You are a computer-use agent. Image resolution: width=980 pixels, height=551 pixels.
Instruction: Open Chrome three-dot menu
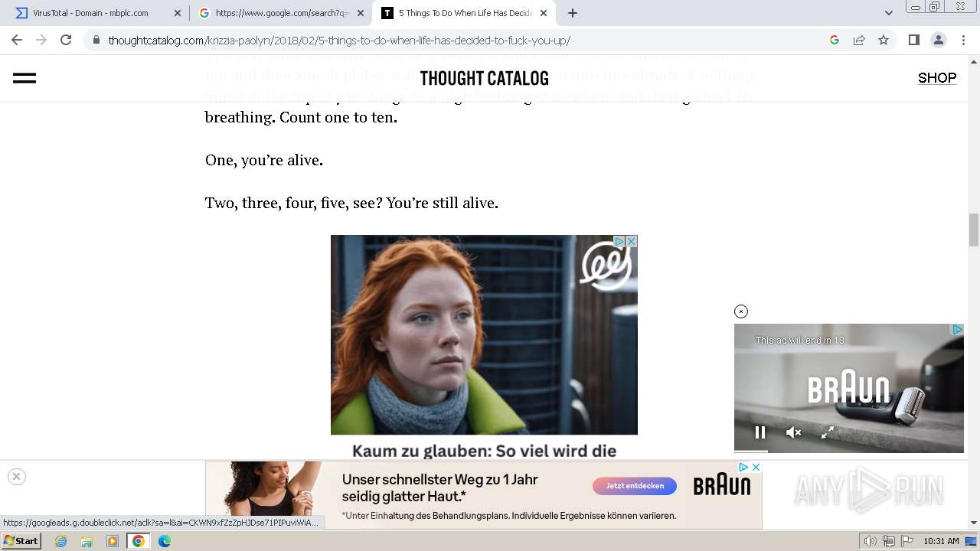click(963, 40)
